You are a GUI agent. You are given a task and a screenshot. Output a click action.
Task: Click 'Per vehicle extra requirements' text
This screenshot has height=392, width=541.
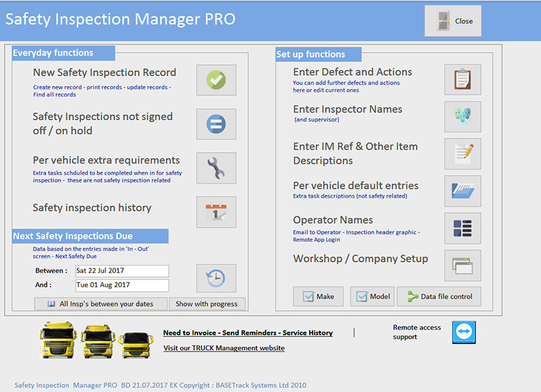[x=106, y=160]
